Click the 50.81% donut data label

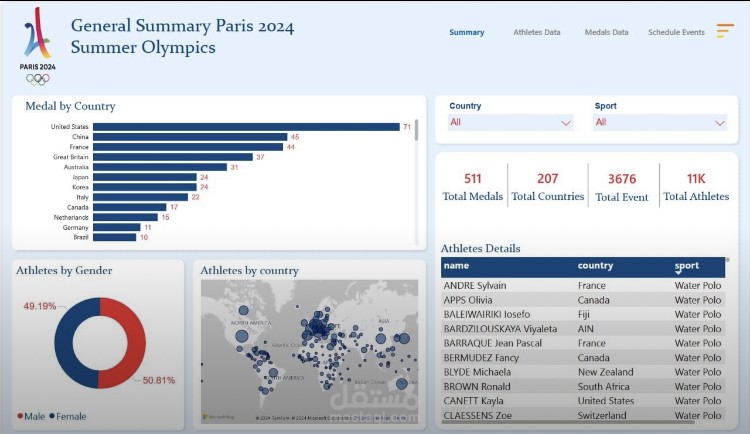159,380
